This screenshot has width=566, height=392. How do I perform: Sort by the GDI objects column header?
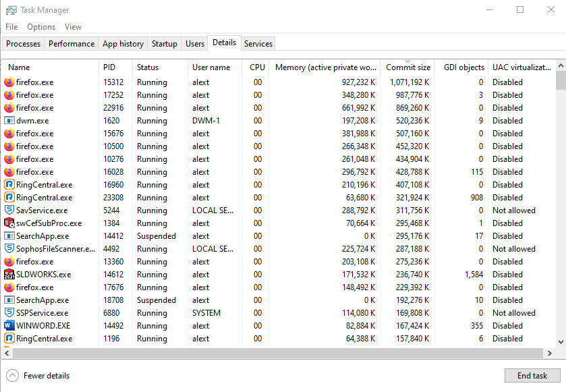[x=461, y=67]
